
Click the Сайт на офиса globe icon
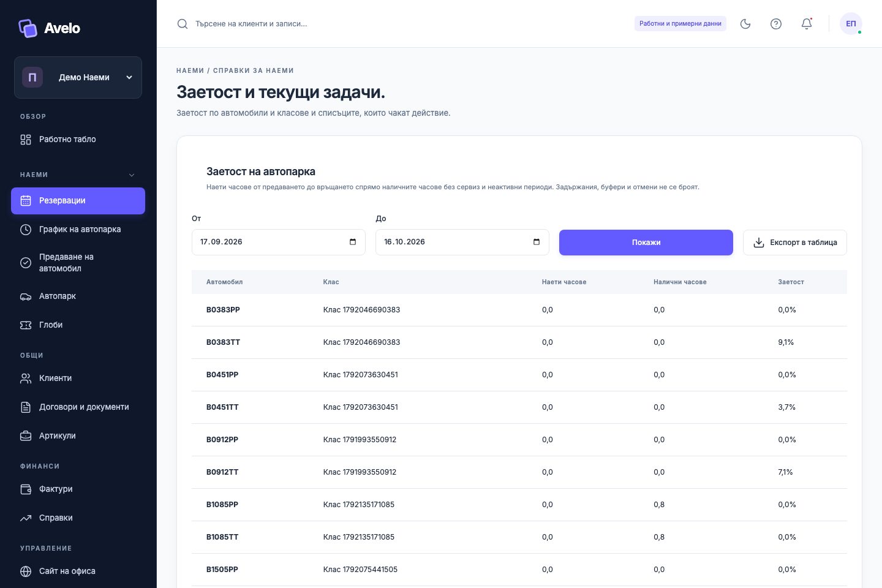pos(26,571)
